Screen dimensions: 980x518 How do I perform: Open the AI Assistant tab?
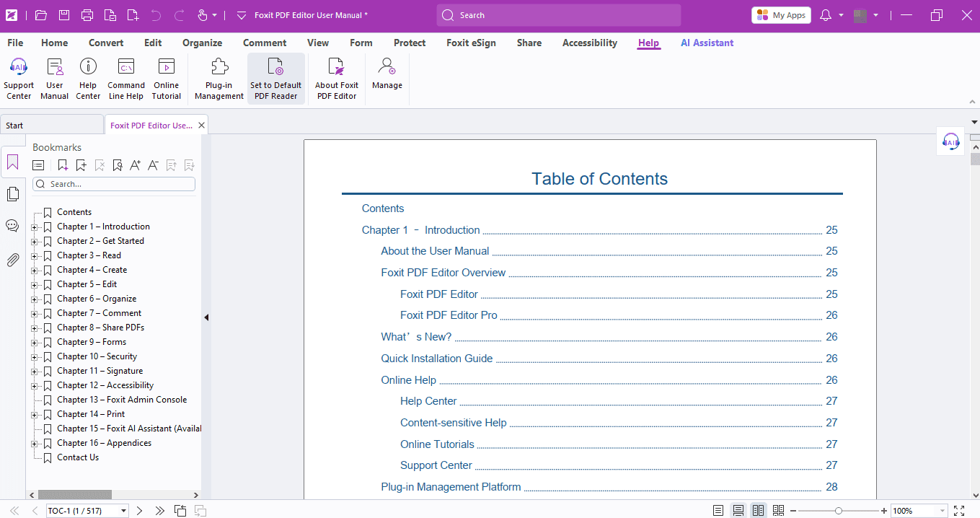coord(707,43)
